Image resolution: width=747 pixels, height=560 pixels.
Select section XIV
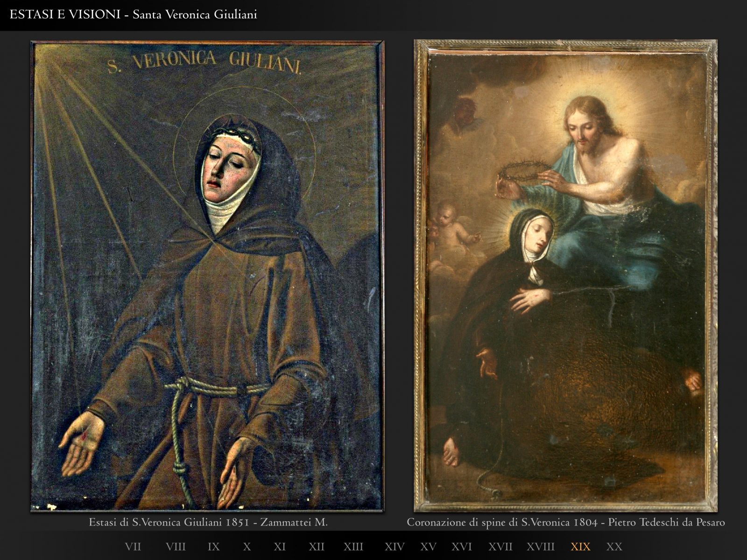point(395,546)
